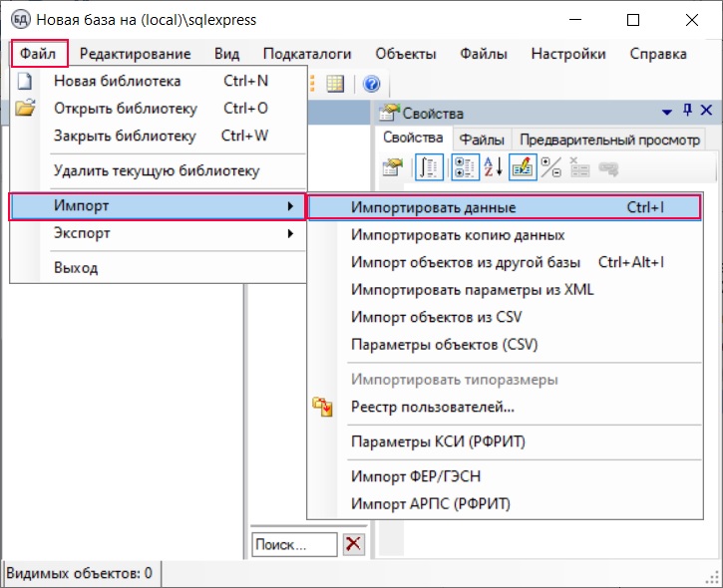Select Удалить текущую библиотеку
The width and height of the screenshot is (723, 588).
click(159, 171)
